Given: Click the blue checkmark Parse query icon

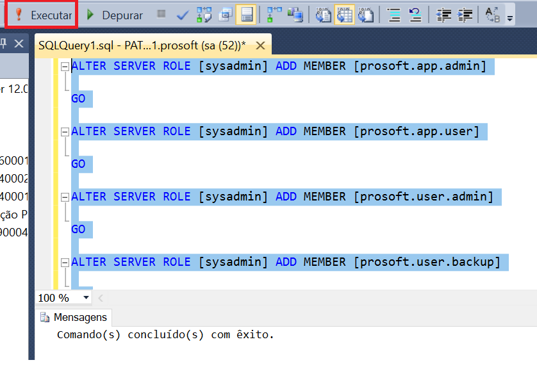Looking at the screenshot, I should (183, 15).
